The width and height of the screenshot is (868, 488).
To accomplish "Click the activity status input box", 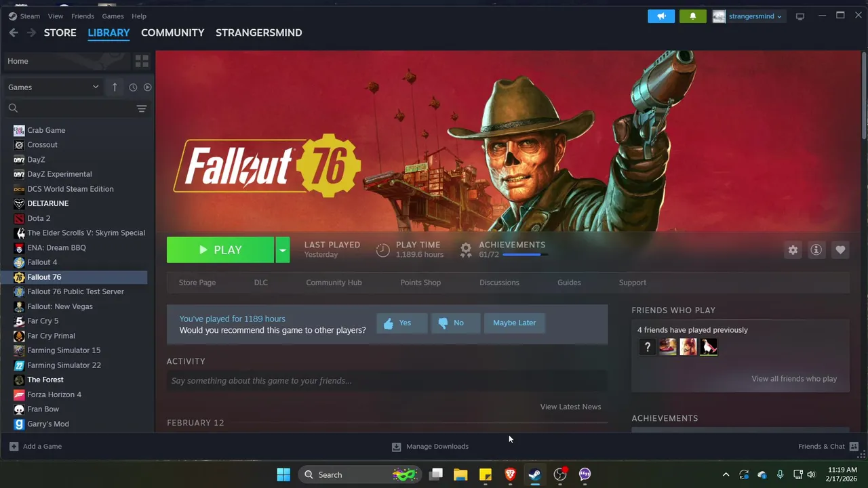I will click(387, 381).
